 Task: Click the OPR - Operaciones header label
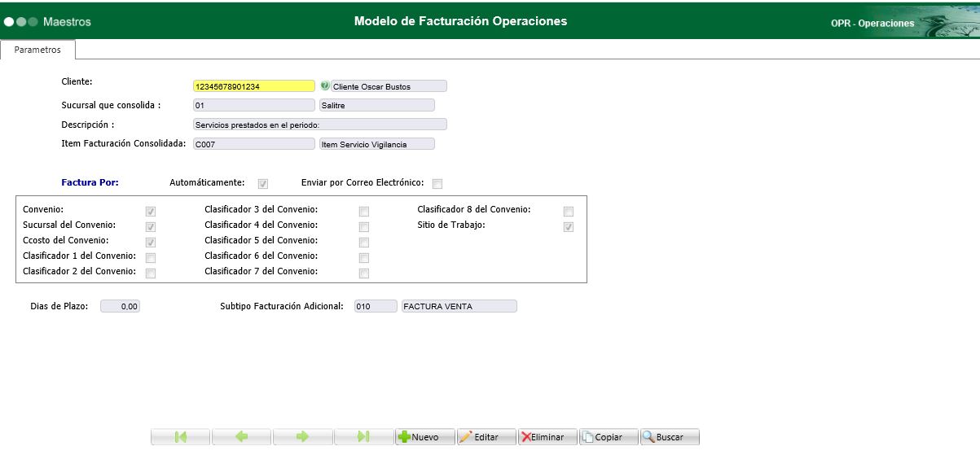click(x=872, y=24)
